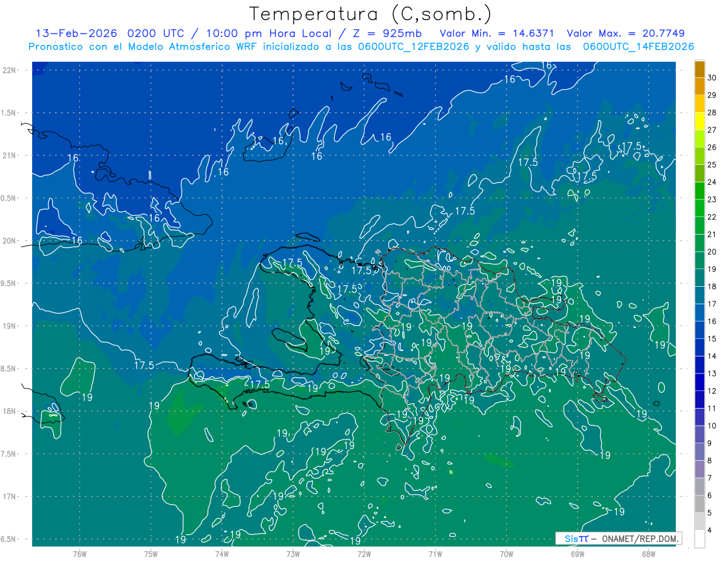The height and width of the screenshot is (562, 728).
Task: Click the "69W" longitude axis label
Action: coord(577,554)
